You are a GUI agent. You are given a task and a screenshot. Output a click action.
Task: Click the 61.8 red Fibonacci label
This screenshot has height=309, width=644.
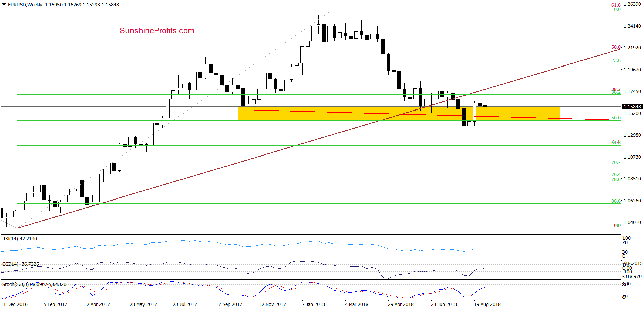pyautogui.click(x=616, y=5)
